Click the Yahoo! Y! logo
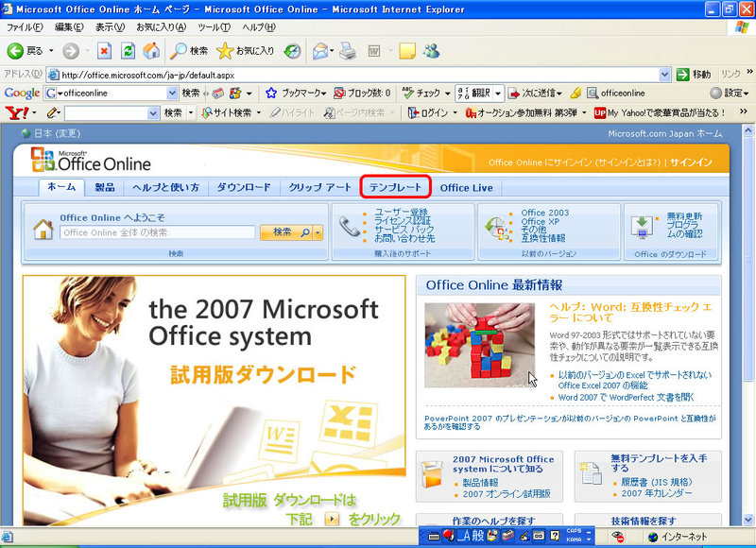Viewport: 756px width, 548px height. coord(16,112)
